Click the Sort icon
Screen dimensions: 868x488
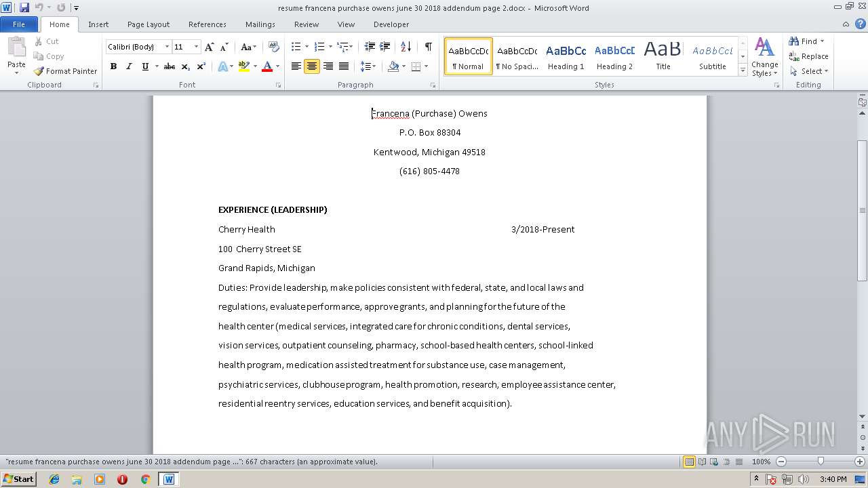click(x=406, y=47)
